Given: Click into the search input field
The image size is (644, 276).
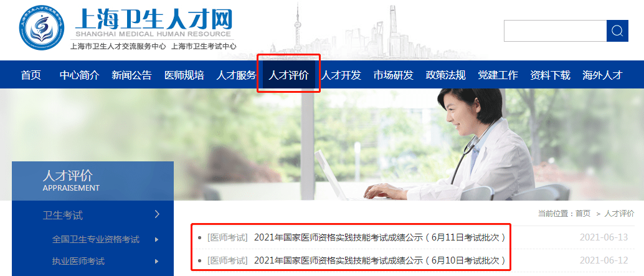Looking at the screenshot, I should click(x=556, y=31).
